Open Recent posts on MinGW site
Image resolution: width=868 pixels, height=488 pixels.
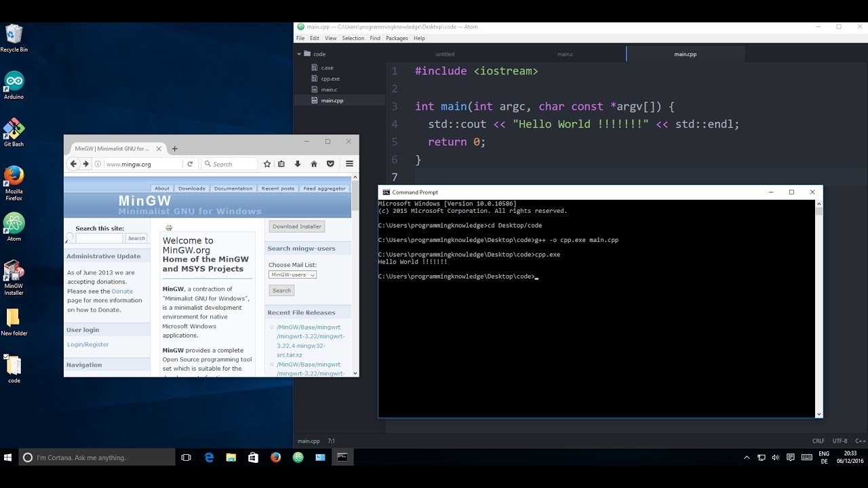pos(278,188)
